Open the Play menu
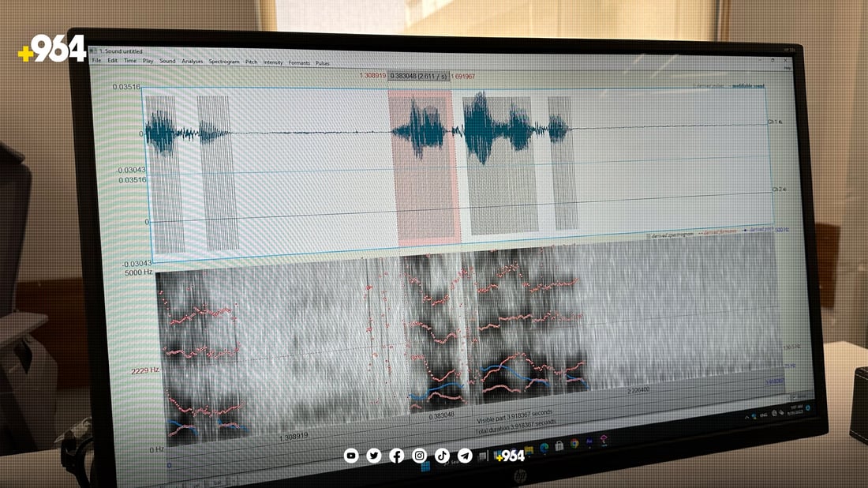This screenshot has width=868, height=488. click(x=148, y=61)
